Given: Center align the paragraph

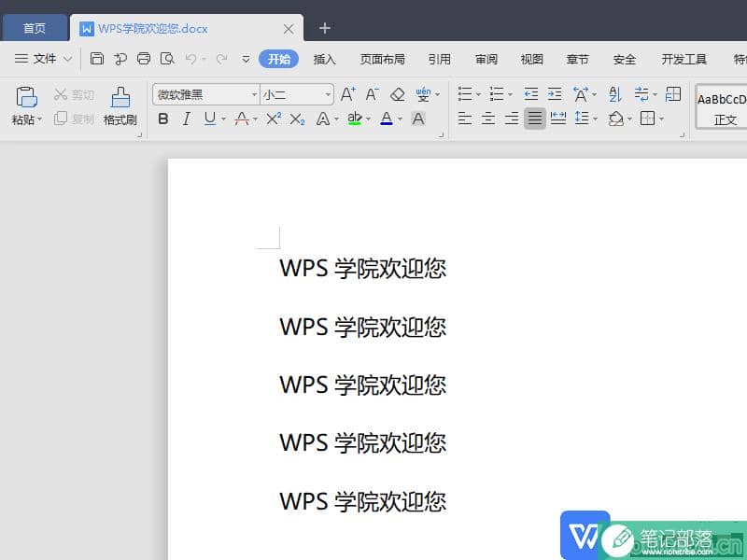Looking at the screenshot, I should 488,119.
